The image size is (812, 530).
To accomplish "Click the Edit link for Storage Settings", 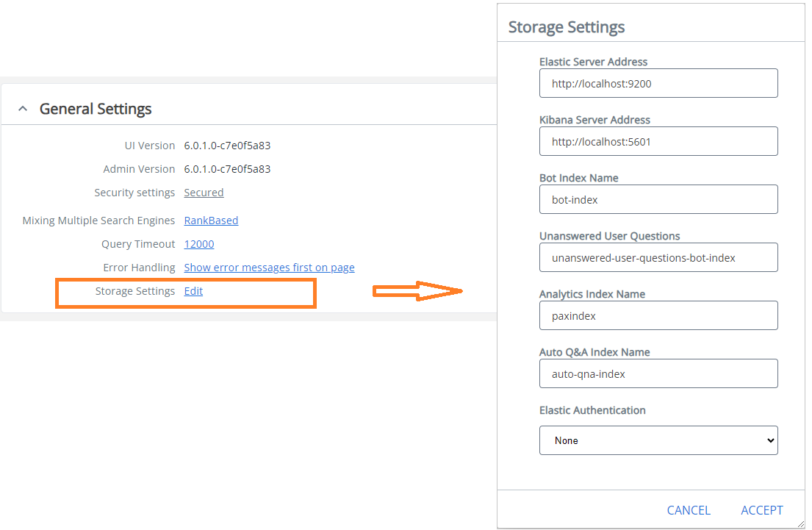I will [193, 291].
